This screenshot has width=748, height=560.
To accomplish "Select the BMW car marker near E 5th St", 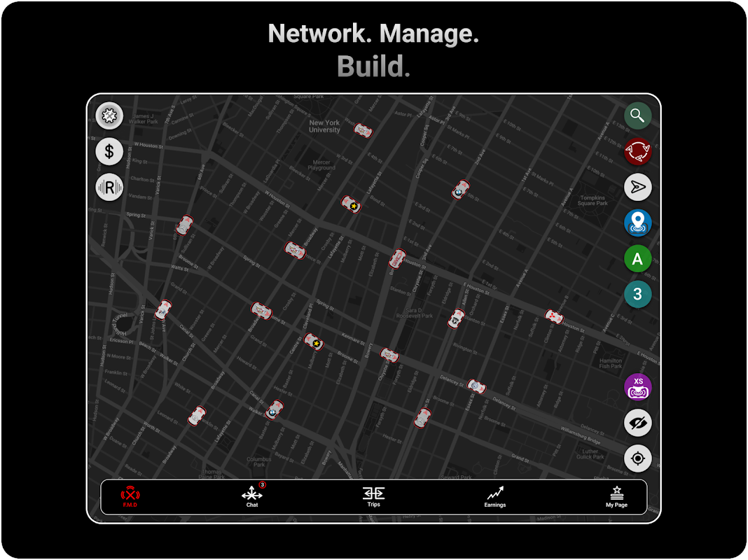I will pos(460,190).
